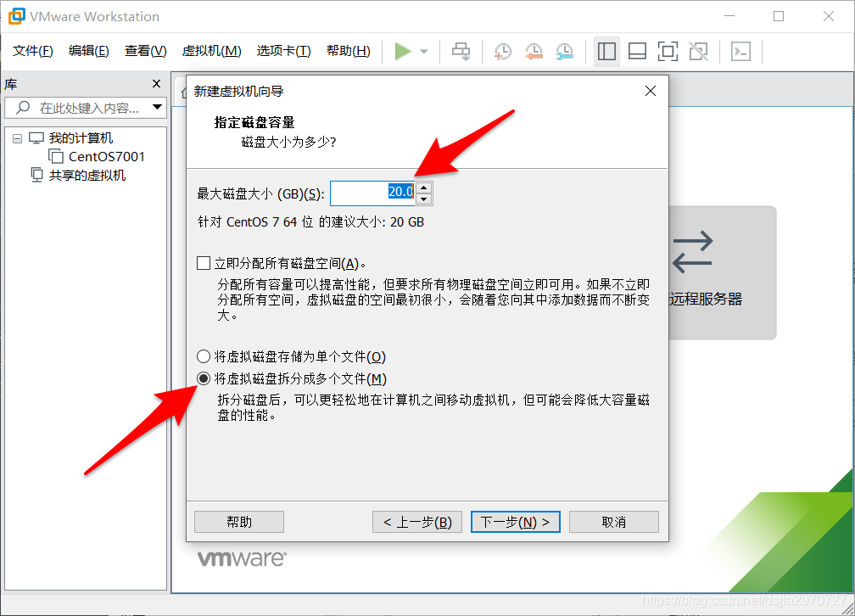855x616 pixels.
Task: Click the Enter Full Screen icon
Action: click(668, 51)
